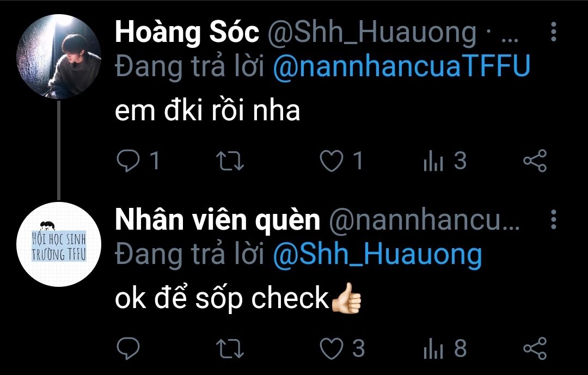Screen dimensions: 588x375
Task: Click the @nannhancuaTFFU mention link
Action: click(401, 67)
